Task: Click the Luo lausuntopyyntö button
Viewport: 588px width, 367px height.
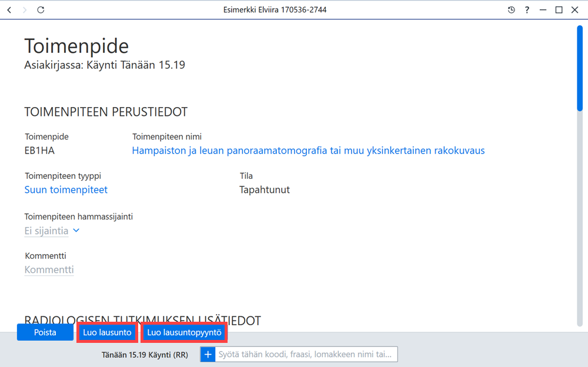Action: click(184, 332)
